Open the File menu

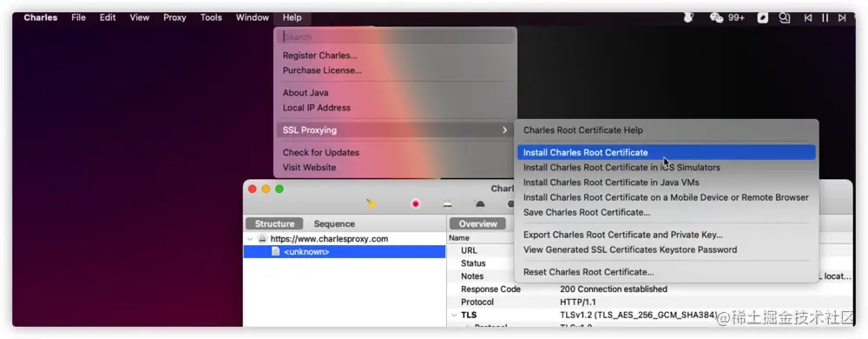79,17
